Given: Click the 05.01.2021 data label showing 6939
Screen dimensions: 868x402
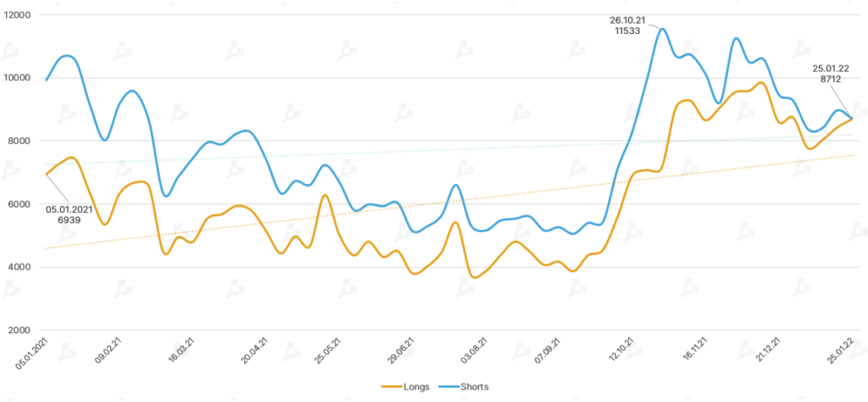Looking at the screenshot, I should click(x=71, y=213).
